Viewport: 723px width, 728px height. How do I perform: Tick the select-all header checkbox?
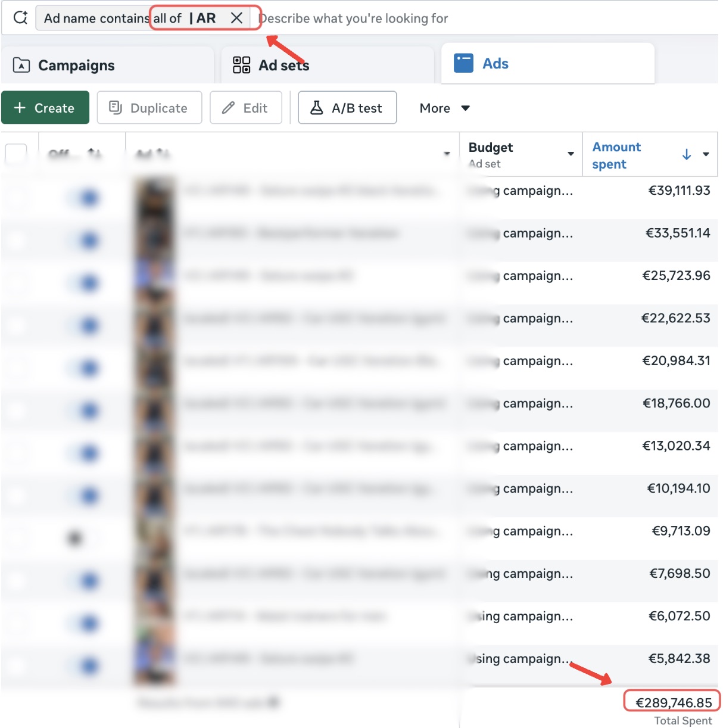tap(16, 154)
